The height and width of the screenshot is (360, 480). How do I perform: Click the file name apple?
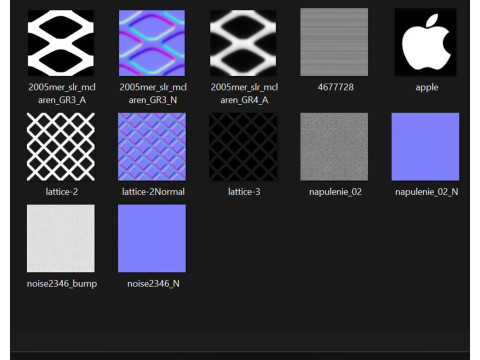tap(427, 88)
